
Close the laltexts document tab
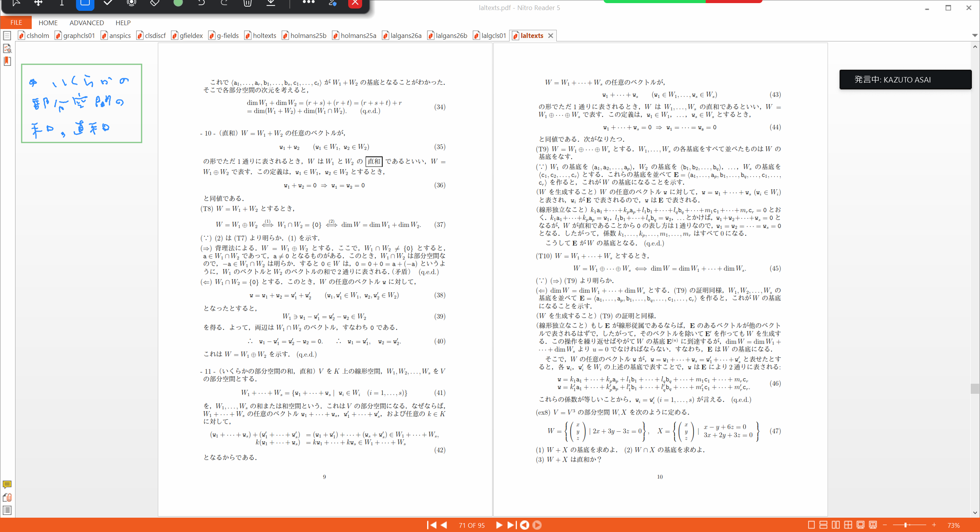coord(551,36)
